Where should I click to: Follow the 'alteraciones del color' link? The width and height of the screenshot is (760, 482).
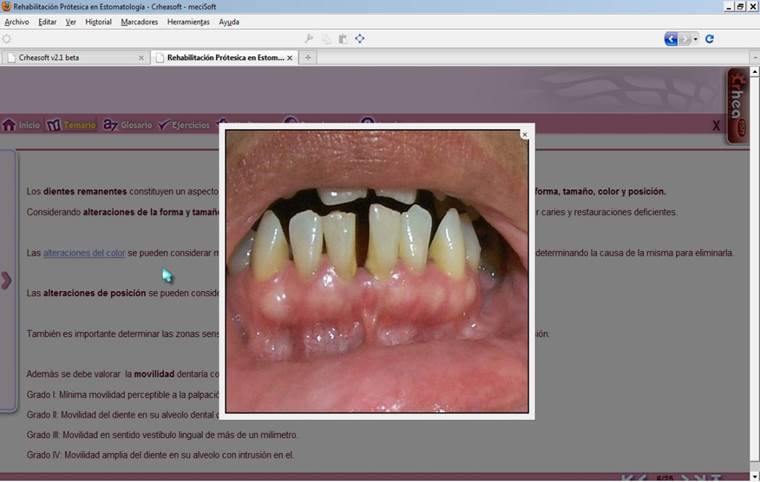pyautogui.click(x=84, y=253)
